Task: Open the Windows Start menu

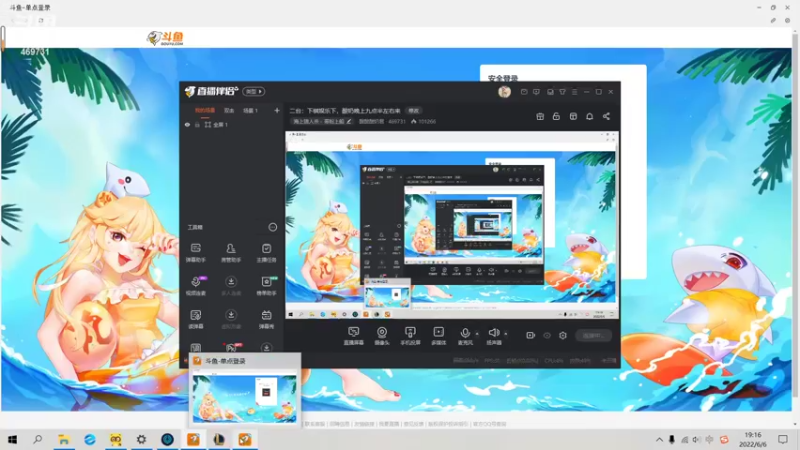Action: coord(12,439)
